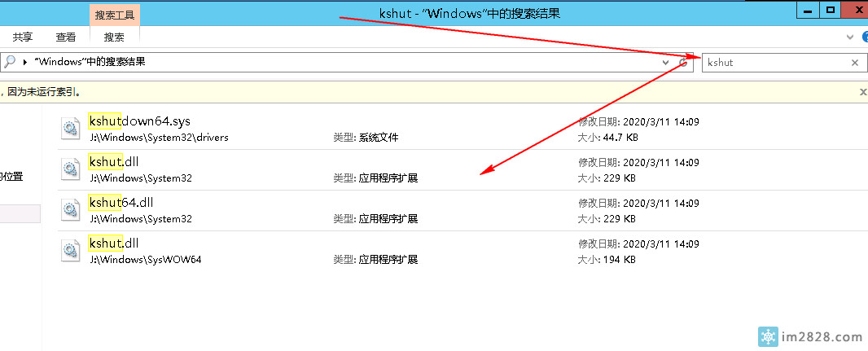Viewport: 868px width, 351px height.
Task: Click the address bar showing "Windows"中的搜索结果
Action: [347, 62]
